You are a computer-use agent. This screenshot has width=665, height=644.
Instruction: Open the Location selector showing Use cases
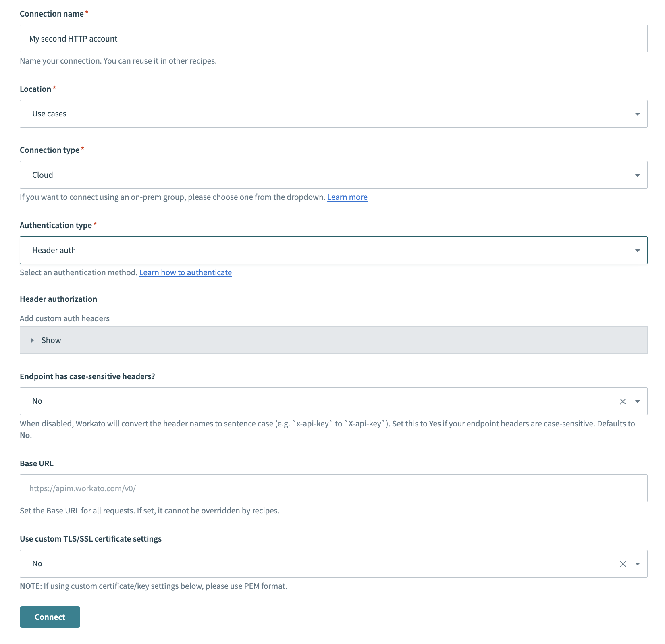coord(322,114)
